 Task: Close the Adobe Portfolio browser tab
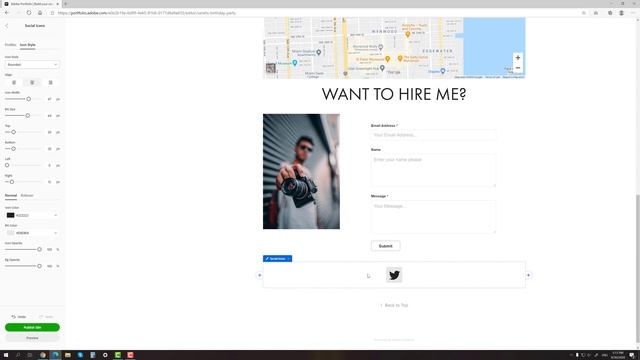point(58,4)
